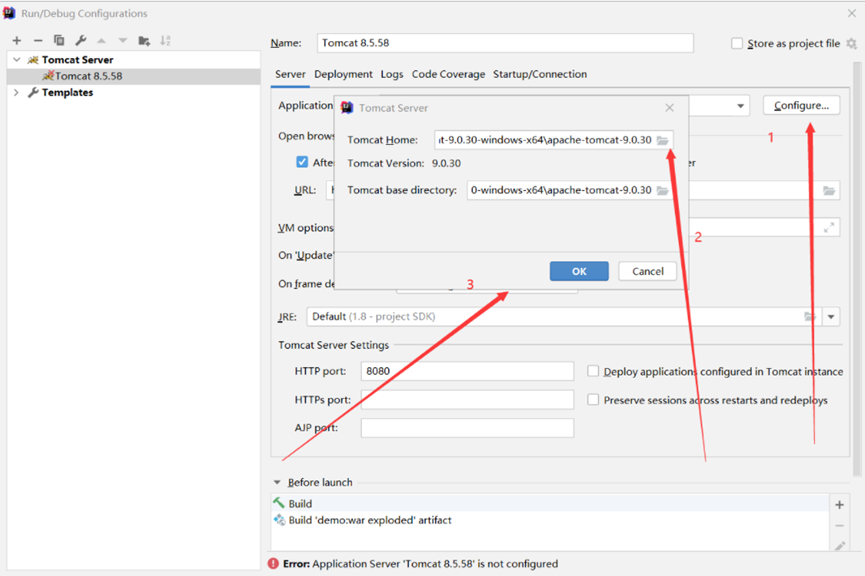Image resolution: width=865 pixels, height=576 pixels.
Task: Open the Code Coverage tab
Action: [448, 74]
